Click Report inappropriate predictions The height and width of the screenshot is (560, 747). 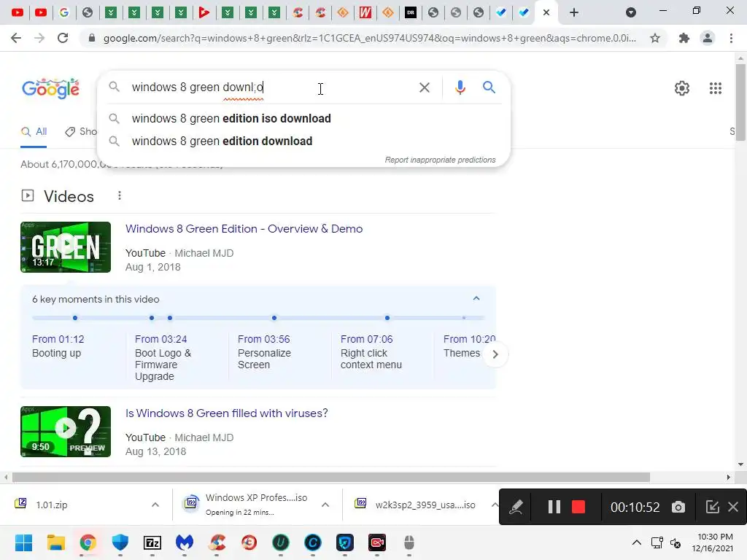pyautogui.click(x=440, y=160)
